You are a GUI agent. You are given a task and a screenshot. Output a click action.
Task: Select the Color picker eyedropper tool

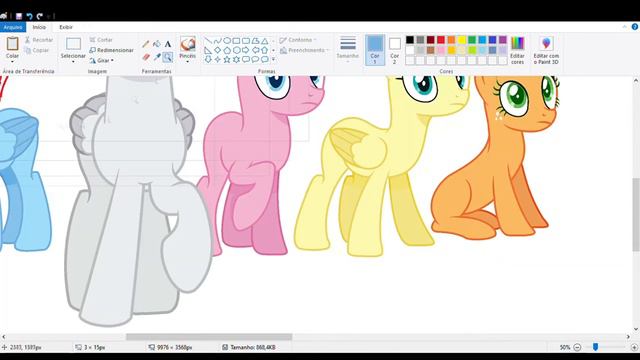point(157,57)
